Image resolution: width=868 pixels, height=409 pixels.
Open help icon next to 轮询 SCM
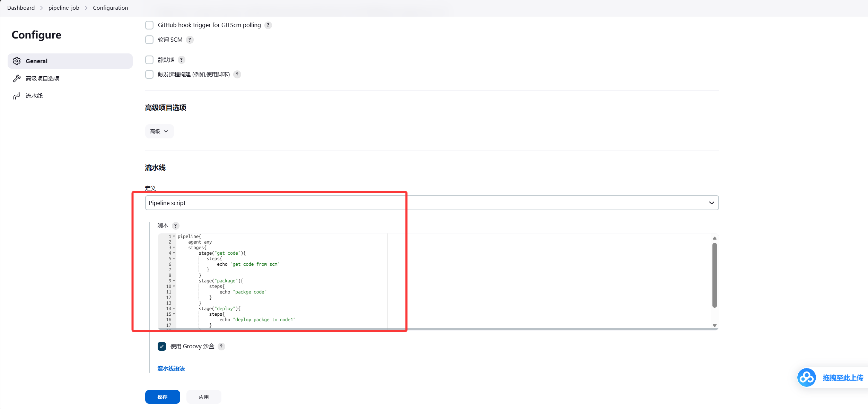190,40
